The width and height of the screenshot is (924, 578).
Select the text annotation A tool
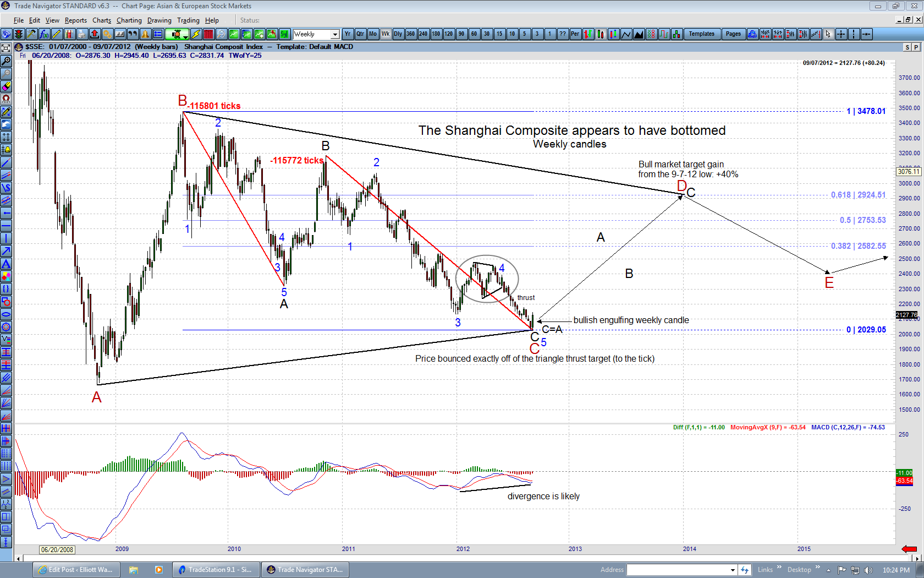6,263
